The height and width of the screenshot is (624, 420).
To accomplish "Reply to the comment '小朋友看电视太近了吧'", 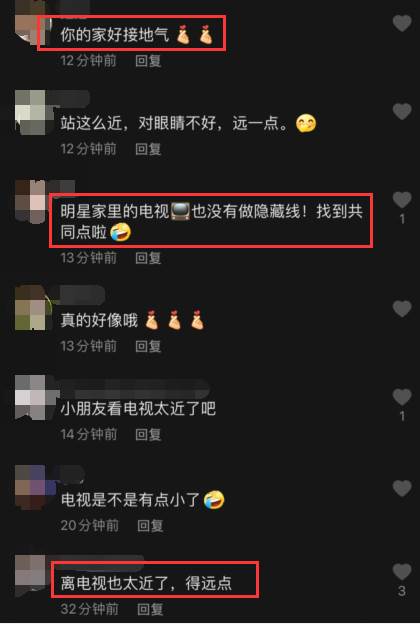I will point(148,435).
